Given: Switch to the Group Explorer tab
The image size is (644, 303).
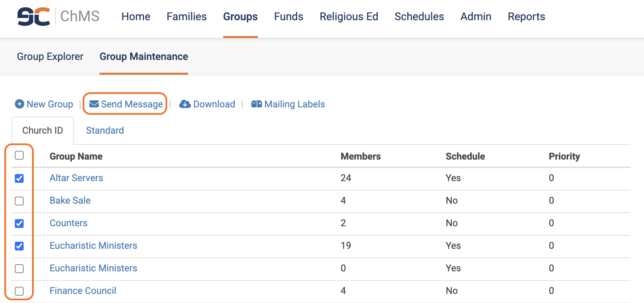Looking at the screenshot, I should 50,57.
